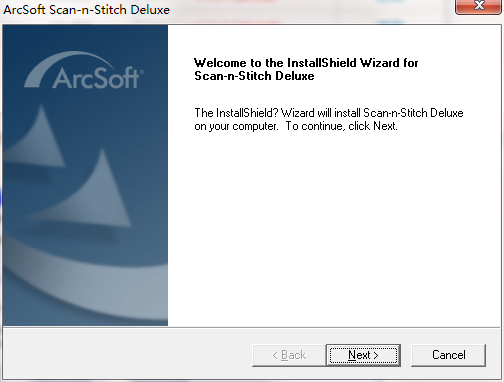
Task: Click the arc swoosh above ArcSoft logo
Action: point(68,66)
